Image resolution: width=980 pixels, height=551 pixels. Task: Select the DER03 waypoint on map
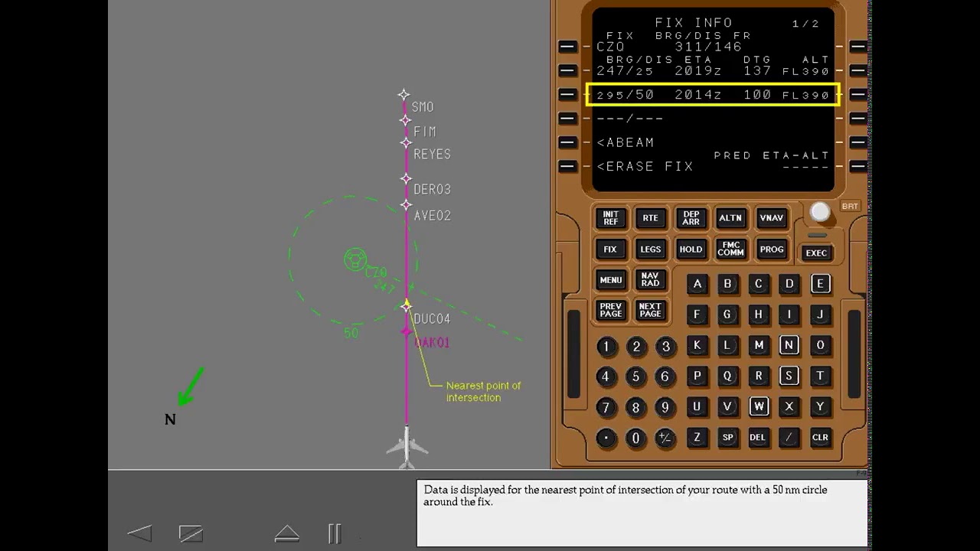click(406, 178)
